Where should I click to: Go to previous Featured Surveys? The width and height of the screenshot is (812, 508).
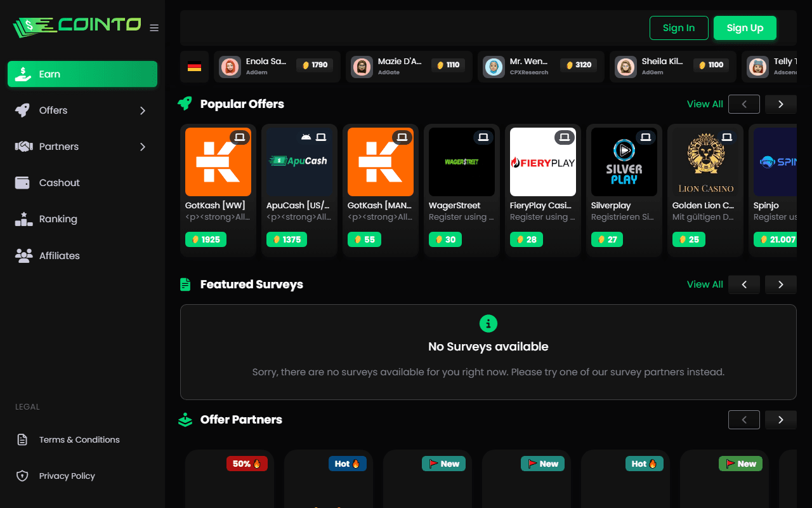pos(744,284)
